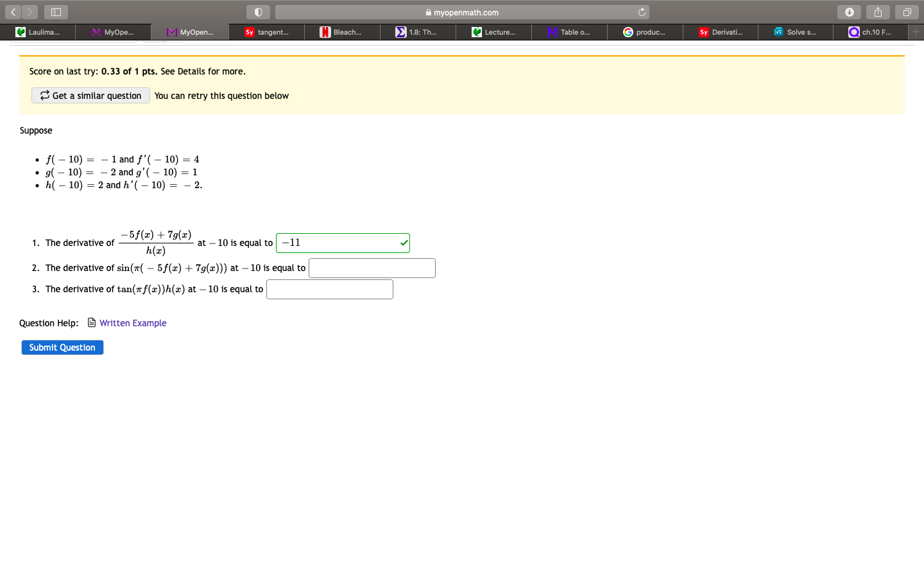Click the sin(π(−5f(x)+7g(x))) expression
The width and height of the screenshot is (924, 578).
pyautogui.click(x=172, y=268)
